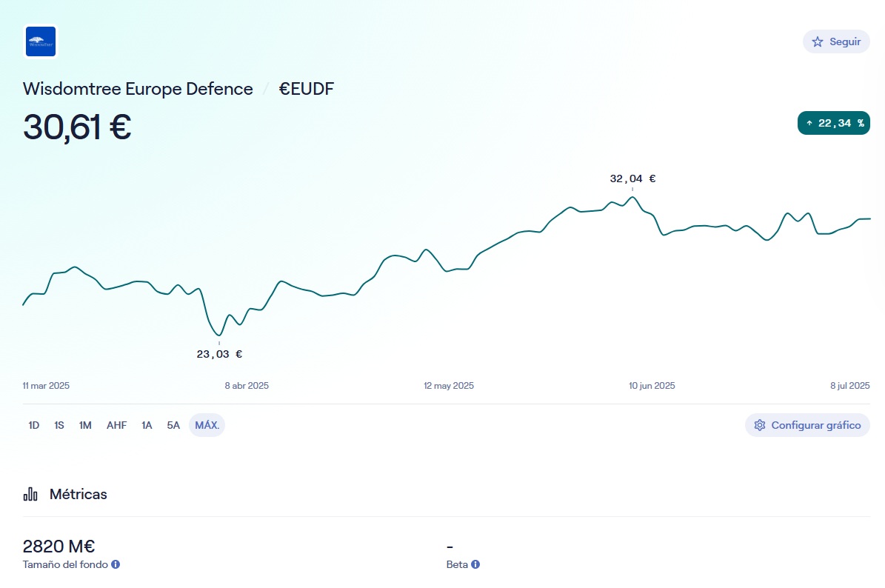Open info icon next to Beta
Image resolution: width=885 pixels, height=588 pixels.
coord(475,564)
